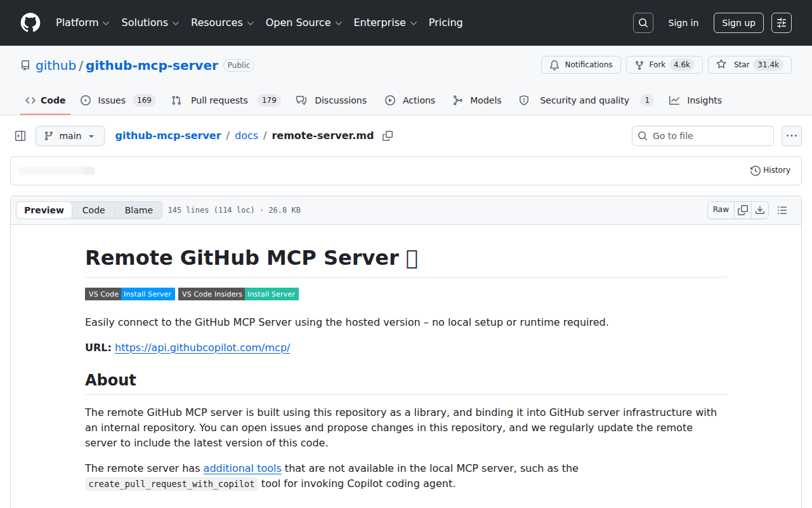The image size is (812, 508).
Task: Expand the Solutions menu
Action: [x=150, y=23]
